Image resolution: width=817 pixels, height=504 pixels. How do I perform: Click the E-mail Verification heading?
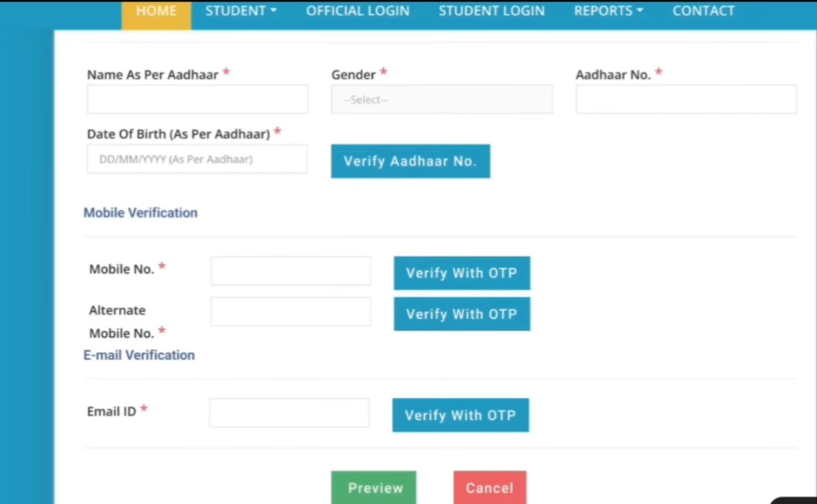pyautogui.click(x=139, y=355)
